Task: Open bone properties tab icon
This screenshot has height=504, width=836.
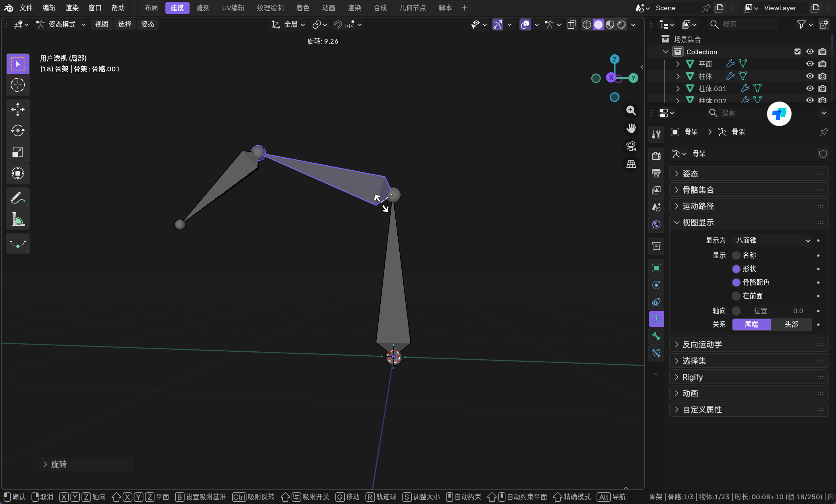Action: [656, 336]
